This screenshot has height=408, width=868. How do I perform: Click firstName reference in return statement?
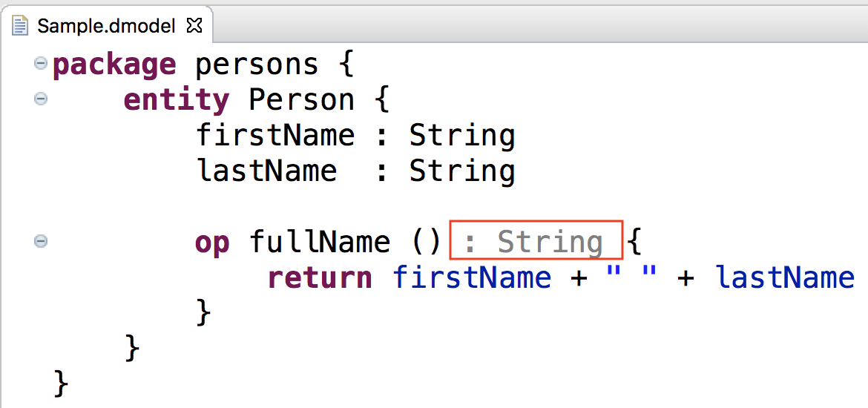click(x=472, y=277)
